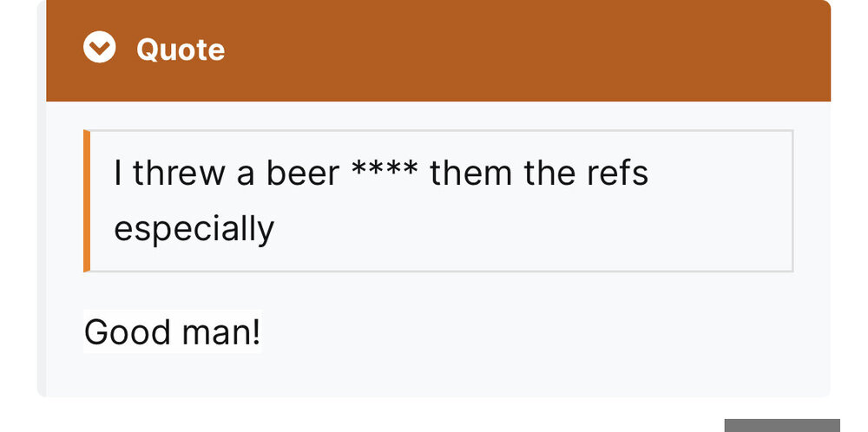868x432 pixels.
Task: Click the orange left border of quote
Action: pyautogui.click(x=87, y=201)
